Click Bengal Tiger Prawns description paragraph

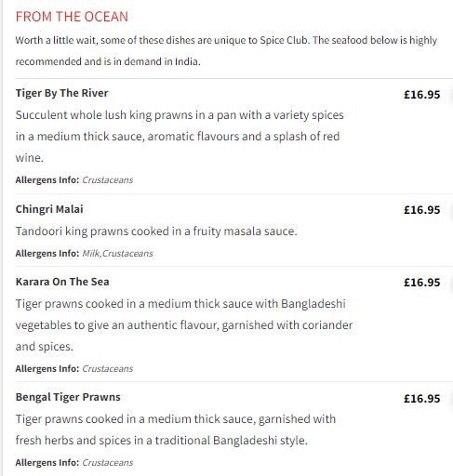[176, 430]
